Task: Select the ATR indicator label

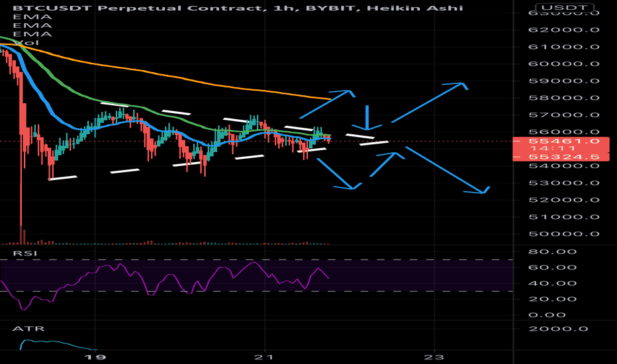Action: (x=28, y=328)
